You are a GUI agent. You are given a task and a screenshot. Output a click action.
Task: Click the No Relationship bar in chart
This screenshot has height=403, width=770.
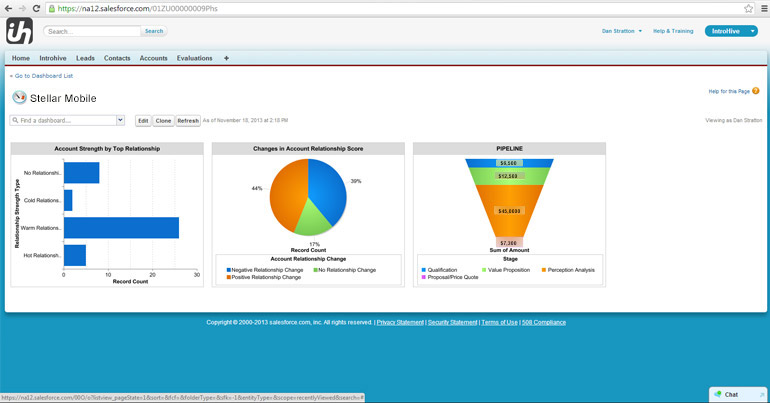82,173
